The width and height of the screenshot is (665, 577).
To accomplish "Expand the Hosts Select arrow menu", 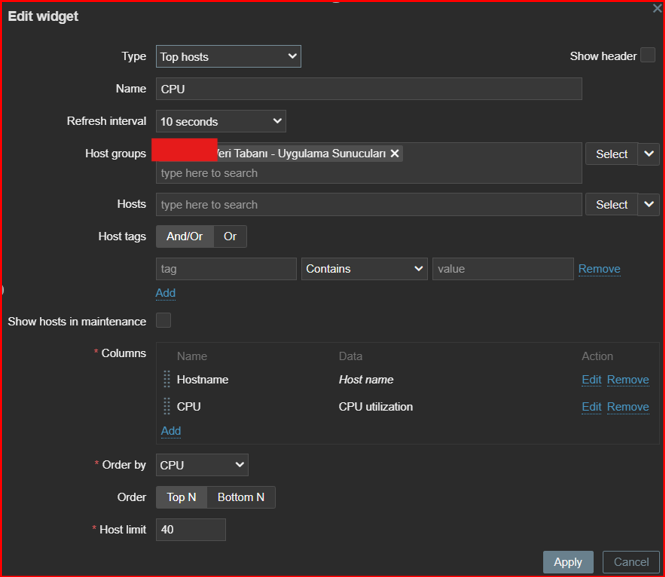I will 648,204.
